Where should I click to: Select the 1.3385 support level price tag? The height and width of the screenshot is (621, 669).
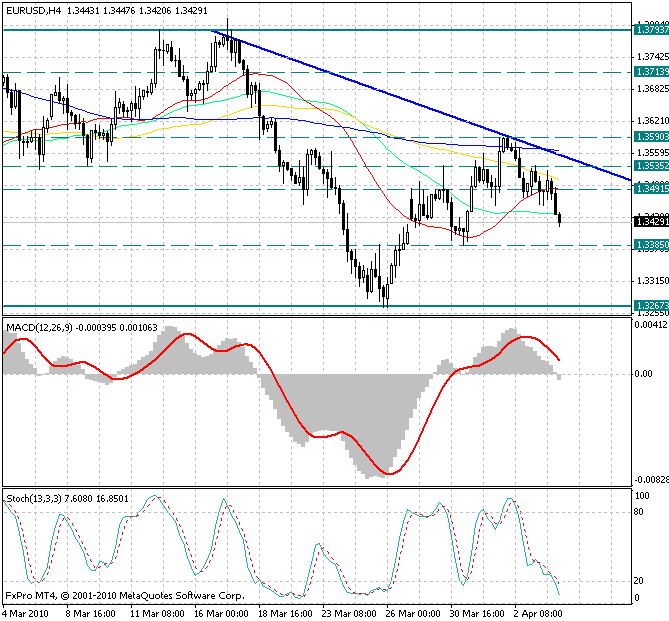[650, 244]
